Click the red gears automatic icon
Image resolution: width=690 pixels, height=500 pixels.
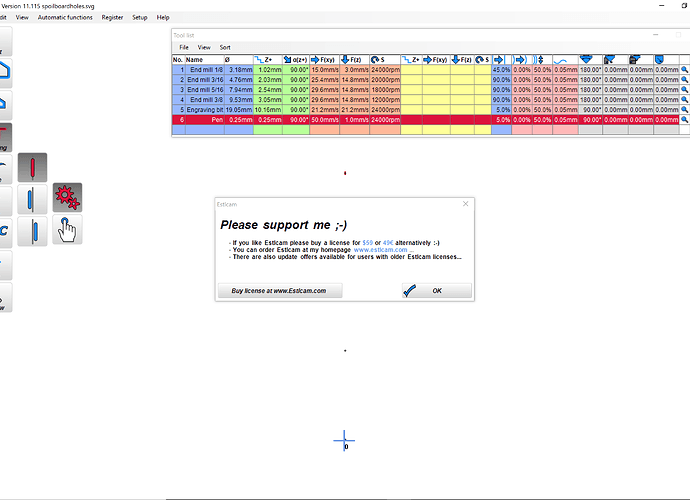click(67, 197)
